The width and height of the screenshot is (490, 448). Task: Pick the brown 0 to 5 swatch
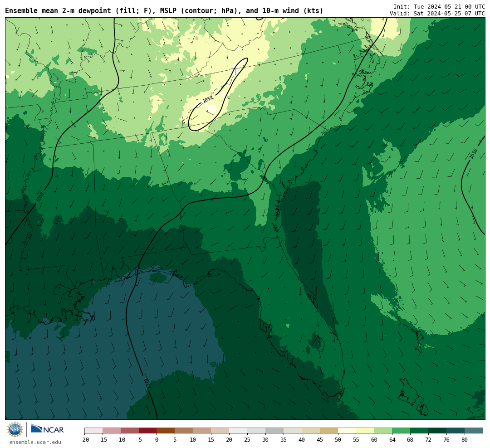coord(166,431)
